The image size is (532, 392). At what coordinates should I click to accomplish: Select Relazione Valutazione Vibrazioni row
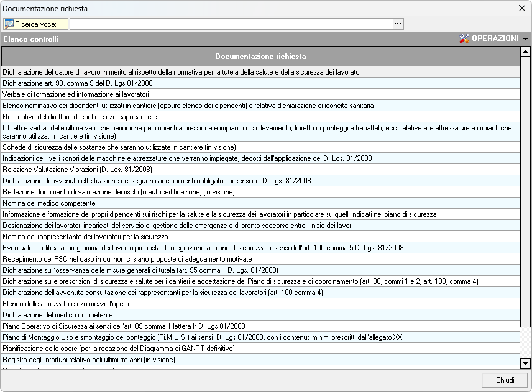[77, 170]
